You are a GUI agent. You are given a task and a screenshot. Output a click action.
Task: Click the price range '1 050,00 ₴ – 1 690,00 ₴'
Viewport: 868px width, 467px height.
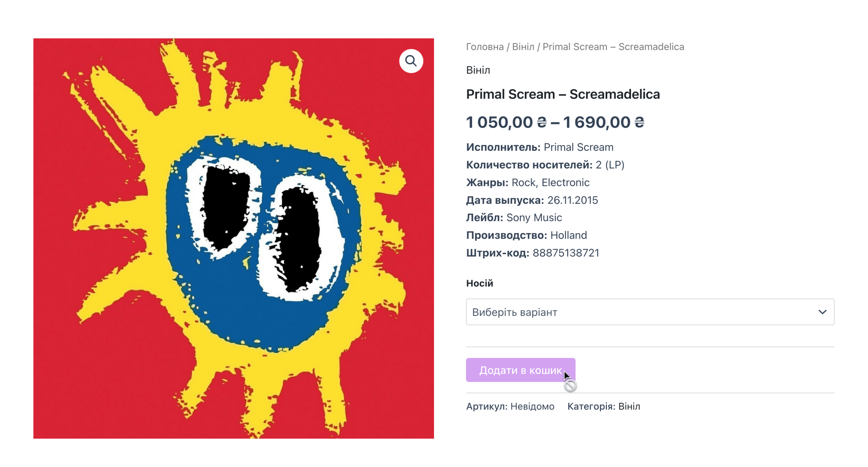[555, 122]
